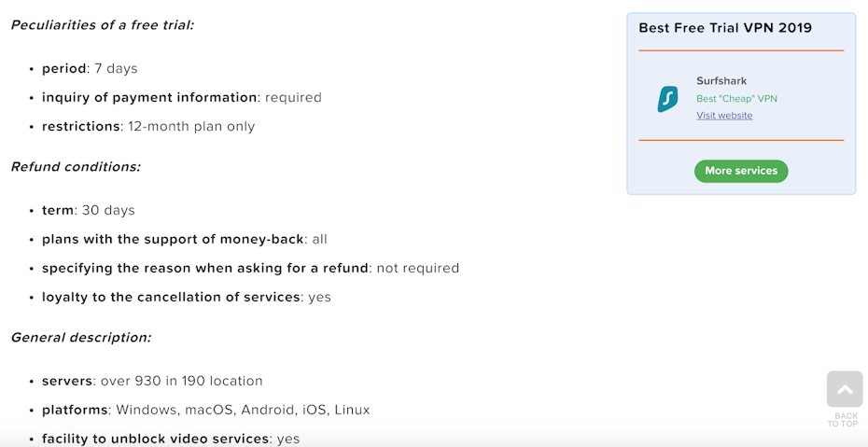868x447 pixels.
Task: Click the bold "restrictions" list label
Action: tap(81, 127)
